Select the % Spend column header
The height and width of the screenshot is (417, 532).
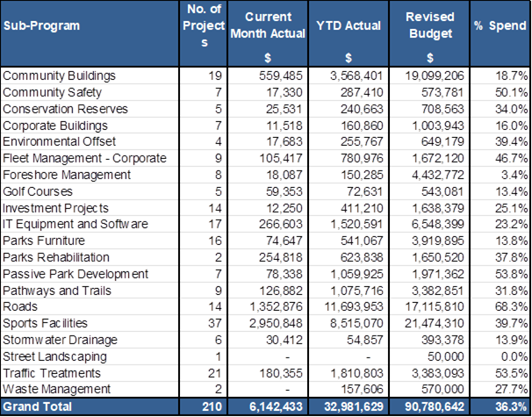(x=501, y=25)
